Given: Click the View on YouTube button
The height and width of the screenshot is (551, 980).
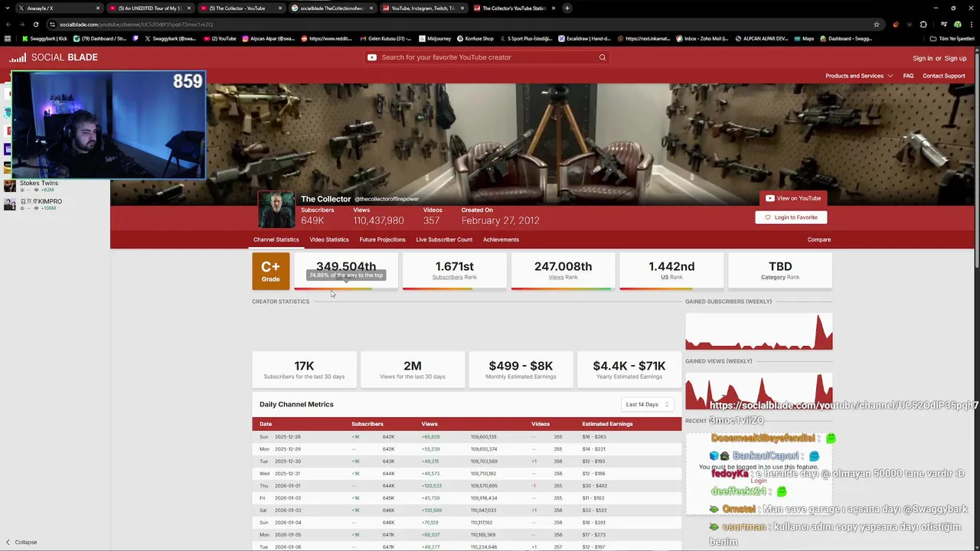Looking at the screenshot, I should click(793, 198).
